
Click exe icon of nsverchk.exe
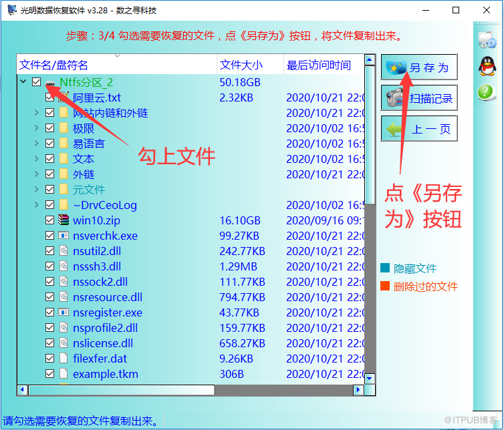(64, 236)
